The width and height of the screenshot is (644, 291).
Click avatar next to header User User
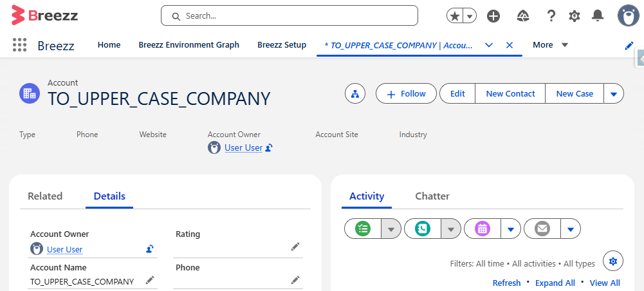tap(214, 147)
